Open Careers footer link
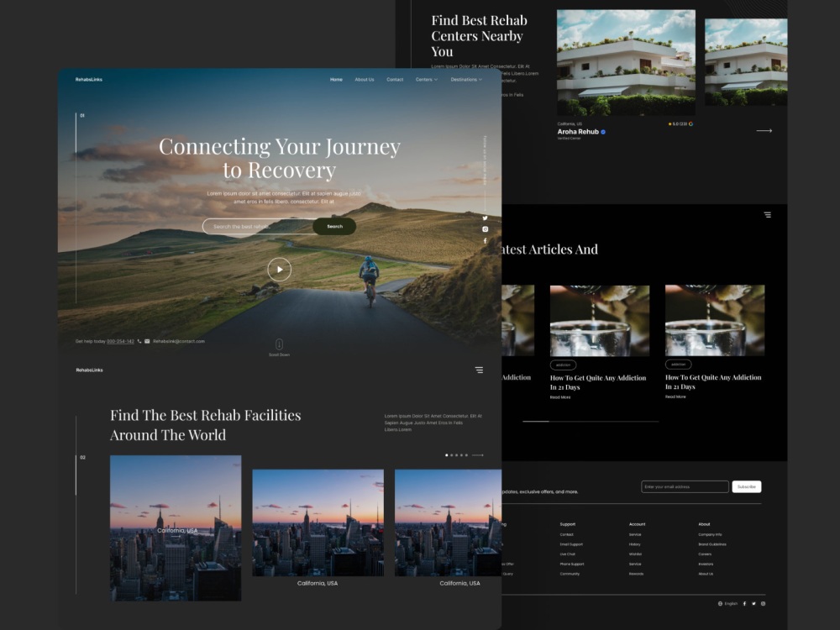The width and height of the screenshot is (840, 630). point(705,554)
